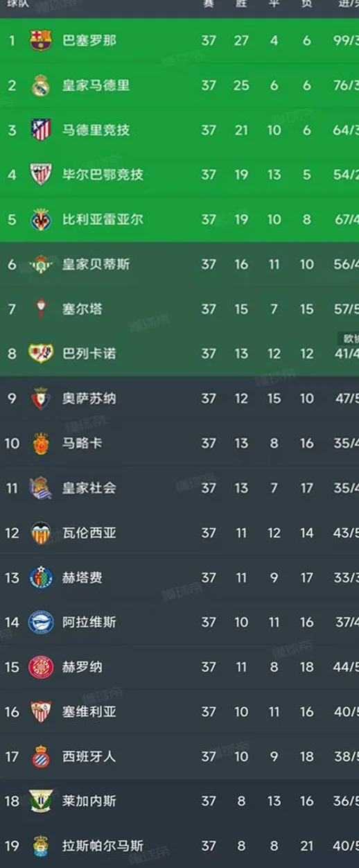This screenshot has width=359, height=868.
Task: Select the Valencia bat crest
Action: (41, 532)
